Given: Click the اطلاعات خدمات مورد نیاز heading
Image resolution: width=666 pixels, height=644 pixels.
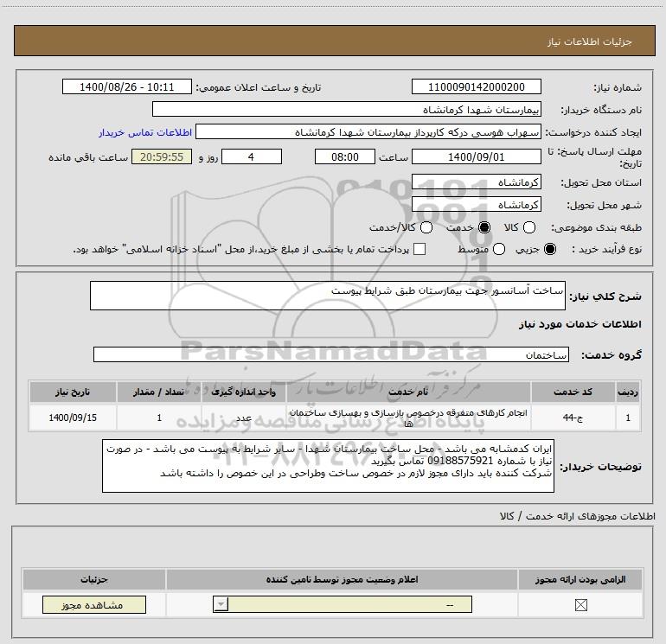Looking at the screenshot, I should point(580,324).
